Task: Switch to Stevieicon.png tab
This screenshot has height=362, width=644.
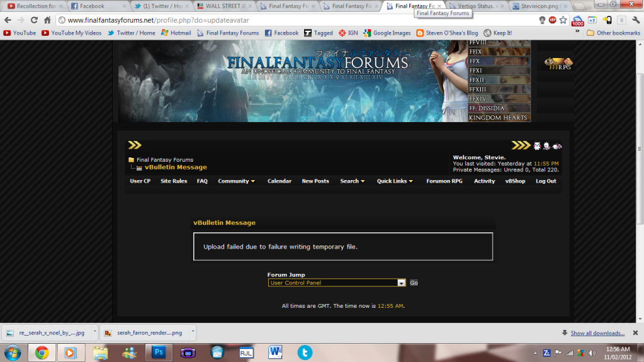Action: point(539,6)
